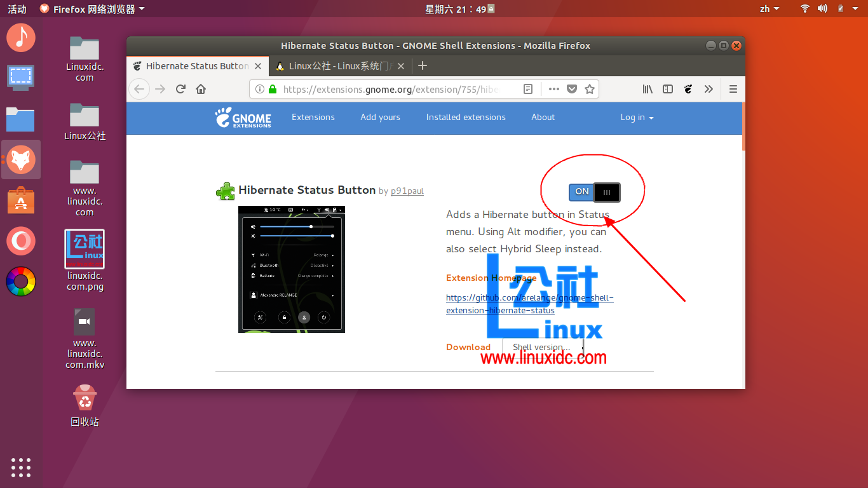Open author p91paul's profile
The width and height of the screenshot is (868, 488).
tap(407, 191)
